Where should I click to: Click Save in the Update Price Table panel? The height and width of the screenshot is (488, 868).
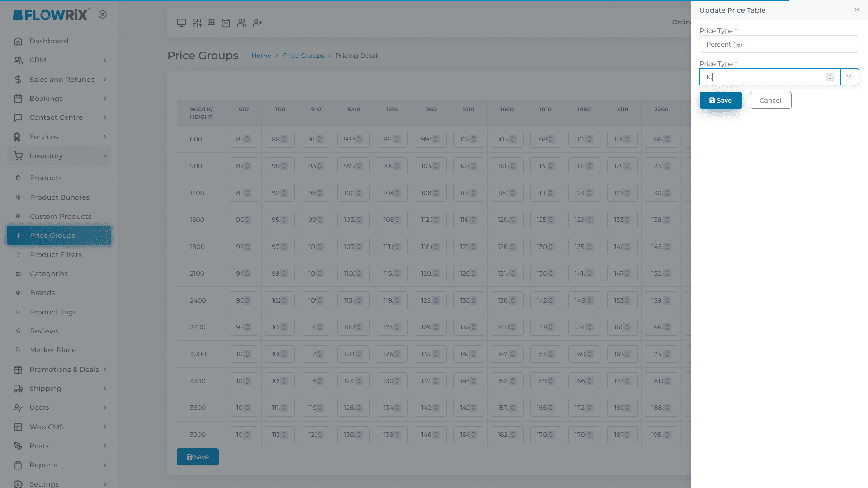point(720,100)
